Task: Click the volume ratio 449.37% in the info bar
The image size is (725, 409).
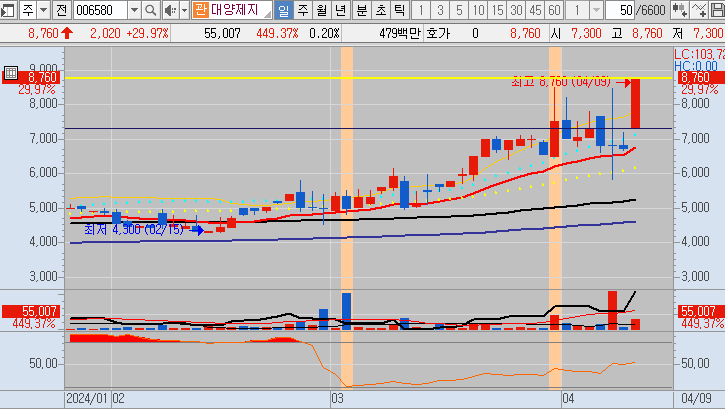Action: coord(277,33)
